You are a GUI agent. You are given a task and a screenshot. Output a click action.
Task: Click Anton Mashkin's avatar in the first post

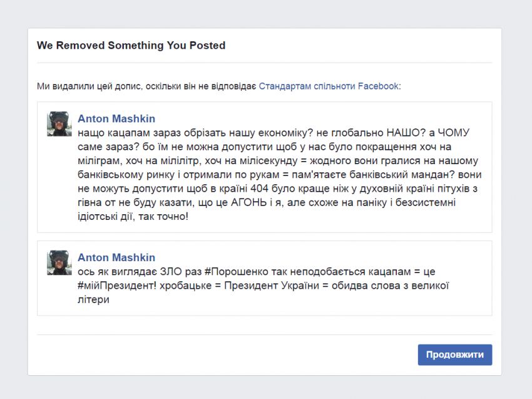[x=59, y=124]
